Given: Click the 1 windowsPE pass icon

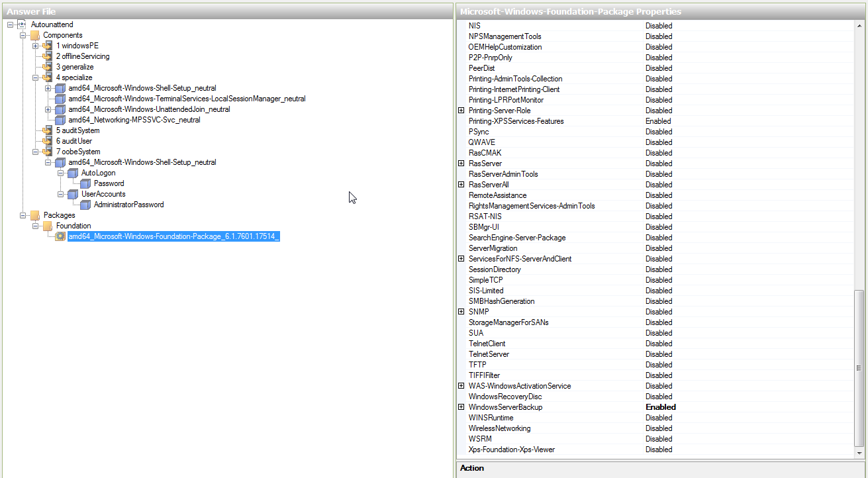Looking at the screenshot, I should tap(47, 46).
